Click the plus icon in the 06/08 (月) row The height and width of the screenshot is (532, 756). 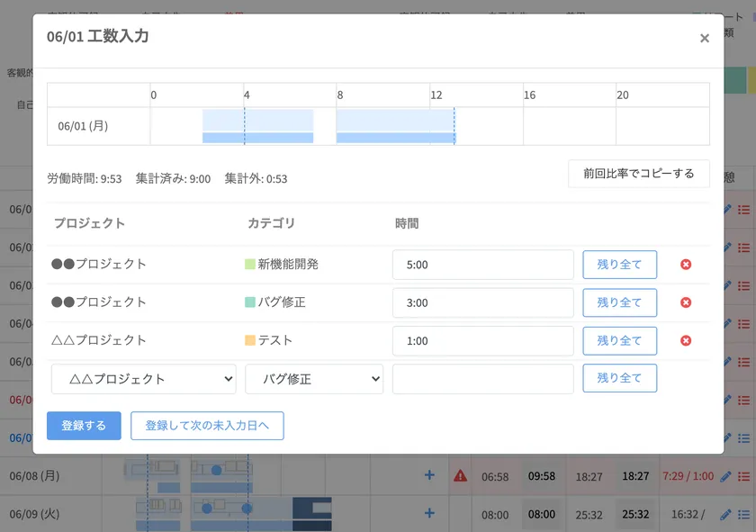click(429, 475)
